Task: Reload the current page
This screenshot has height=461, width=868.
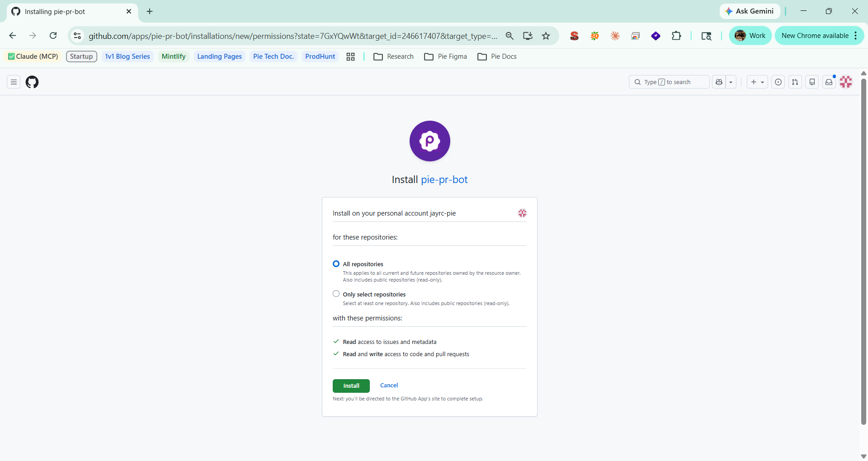Action: click(x=53, y=36)
